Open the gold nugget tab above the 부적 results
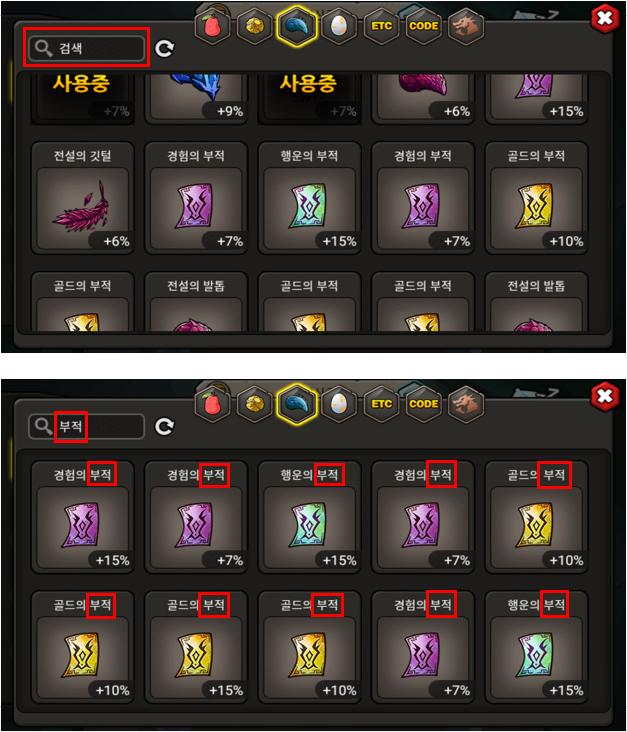627x732 pixels. tap(254, 403)
